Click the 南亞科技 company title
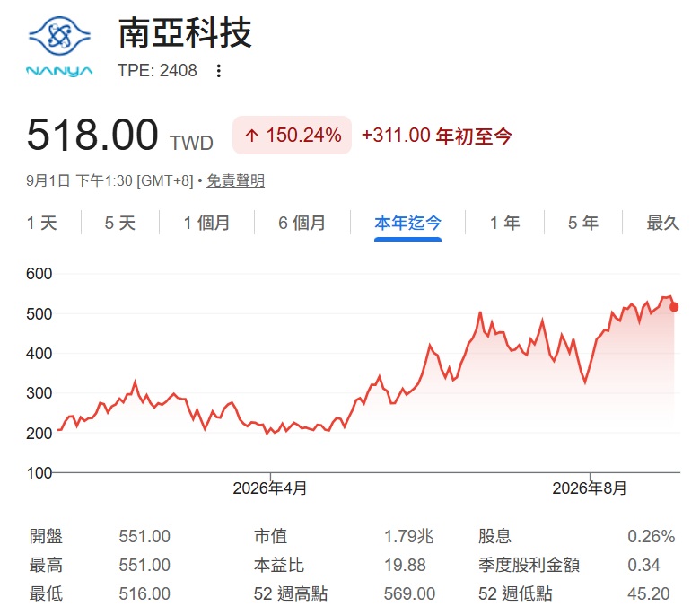This screenshot has width=700, height=615. [185, 32]
